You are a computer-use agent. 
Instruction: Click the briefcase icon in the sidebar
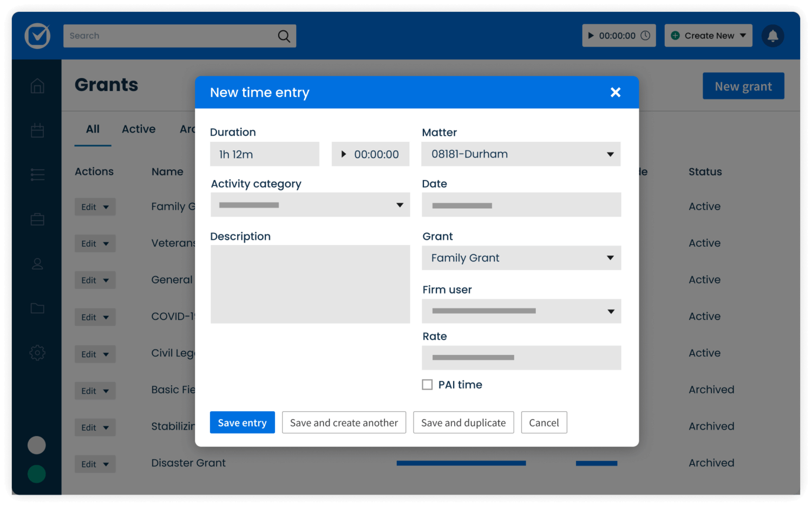[37, 219]
